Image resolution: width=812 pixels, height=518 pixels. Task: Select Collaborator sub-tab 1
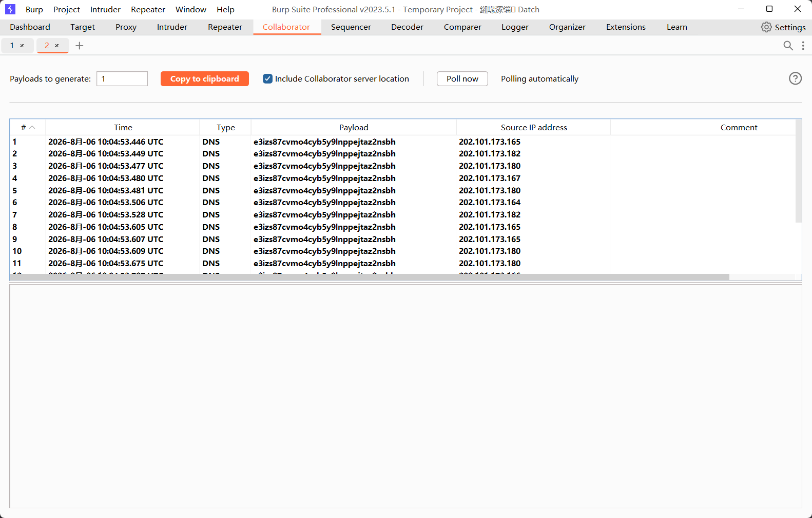click(x=12, y=46)
